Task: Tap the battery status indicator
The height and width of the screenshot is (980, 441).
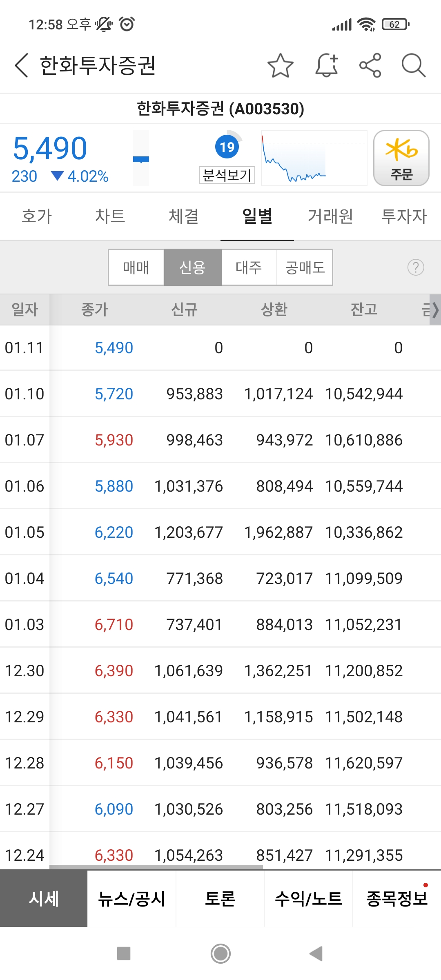Action: pyautogui.click(x=396, y=24)
